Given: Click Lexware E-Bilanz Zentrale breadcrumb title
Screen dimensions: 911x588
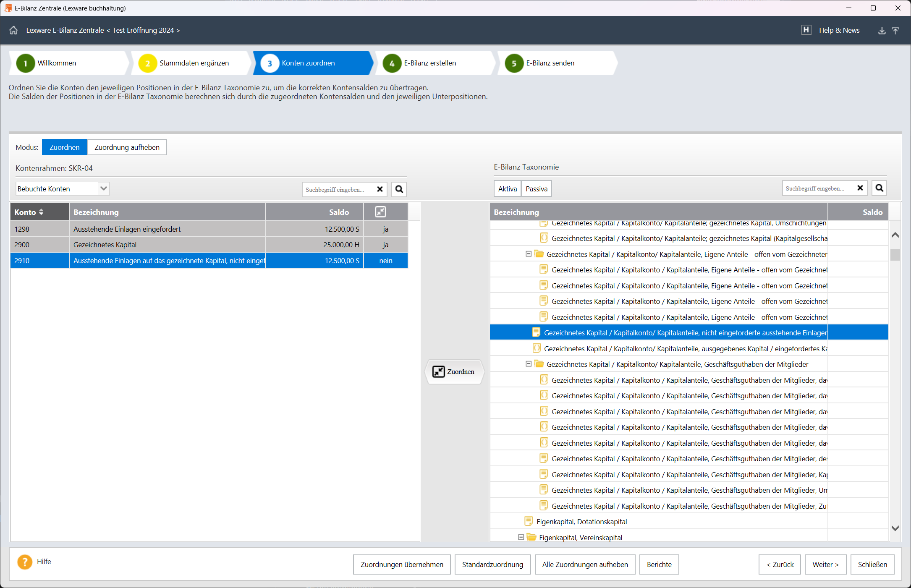Looking at the screenshot, I should pos(65,30).
